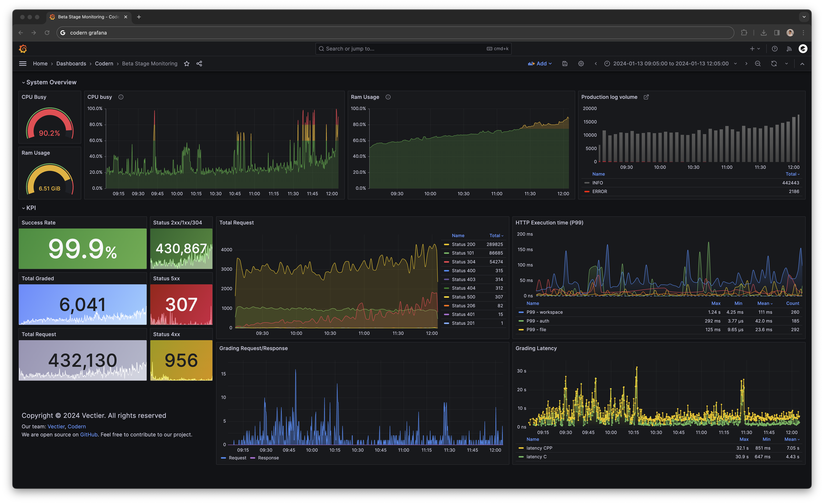This screenshot has width=824, height=504.
Task: Open the news feed RSS icon
Action: click(789, 49)
